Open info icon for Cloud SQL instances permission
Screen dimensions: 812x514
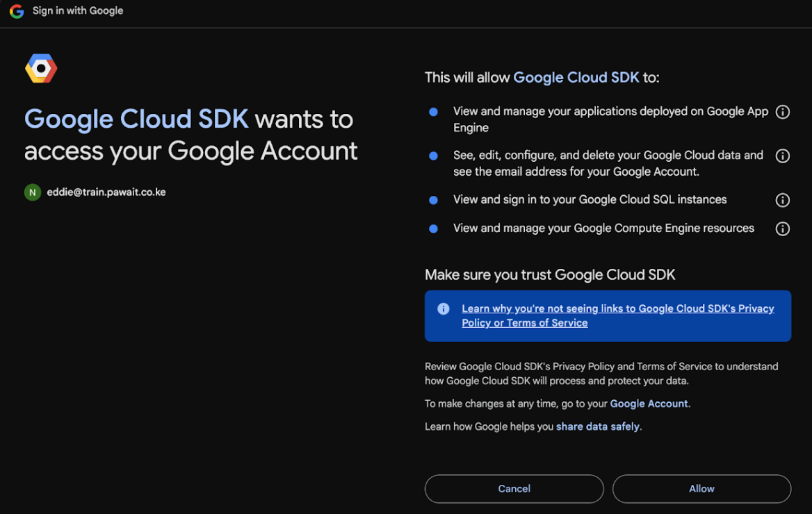tap(782, 200)
